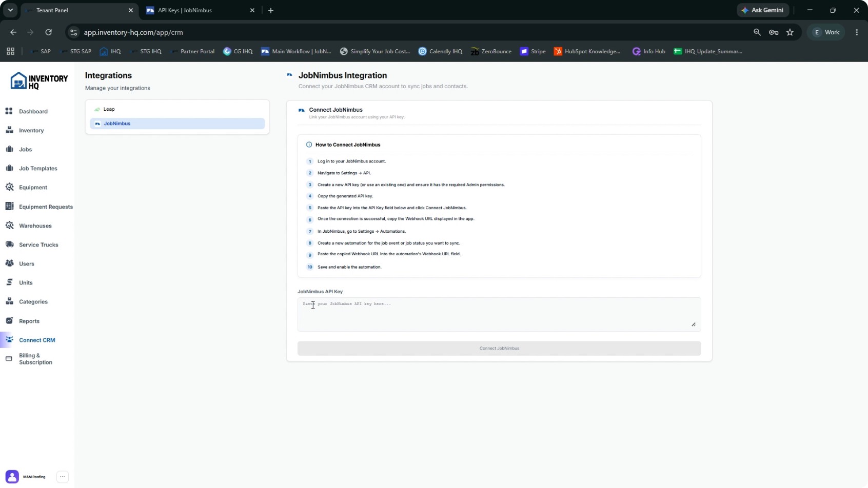Click Ask Gemini button
Screen dimensions: 868x488
coord(763,10)
